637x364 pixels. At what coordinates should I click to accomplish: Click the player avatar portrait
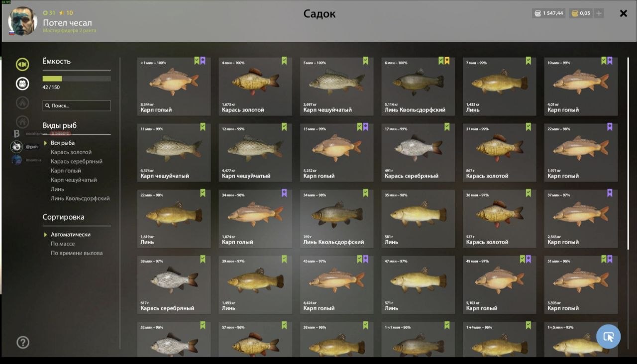click(23, 21)
